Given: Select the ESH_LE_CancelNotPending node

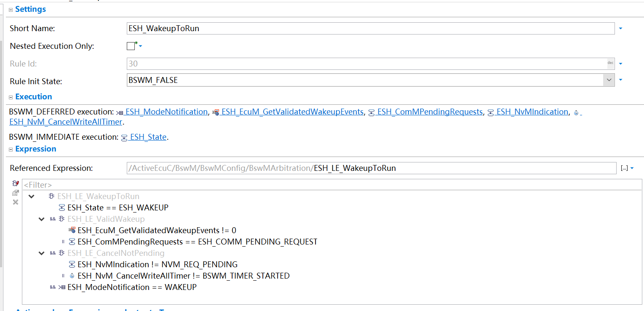Looking at the screenshot, I should click(116, 253).
